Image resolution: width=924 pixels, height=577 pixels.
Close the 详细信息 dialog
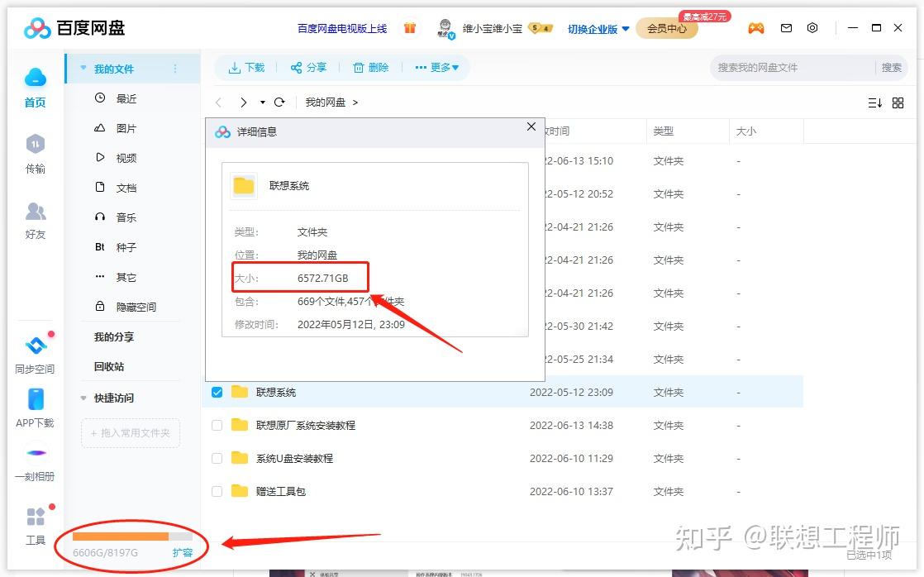point(531,126)
